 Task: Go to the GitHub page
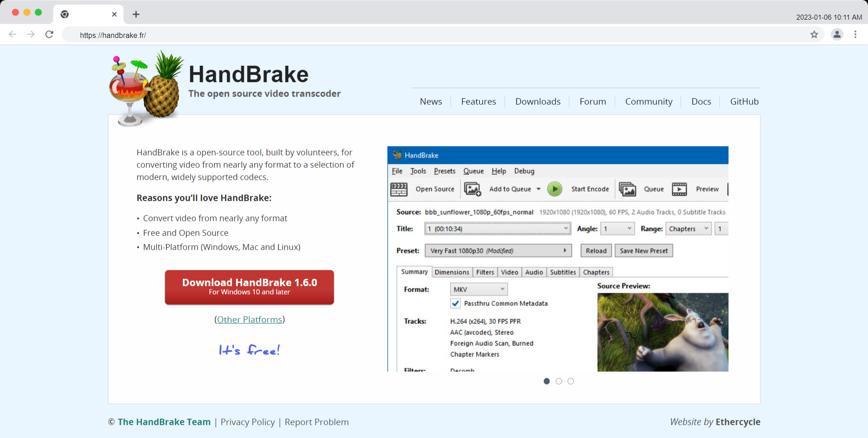click(x=744, y=101)
